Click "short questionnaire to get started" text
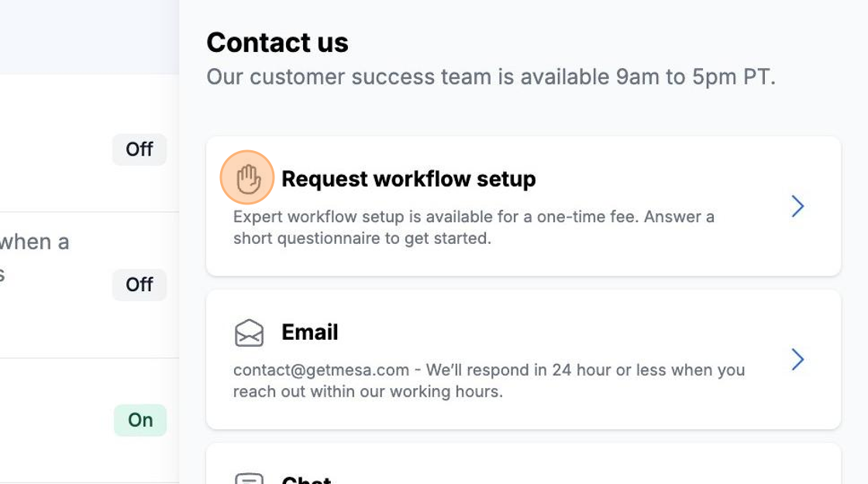Viewport: 868px width, 484px height. click(x=362, y=239)
